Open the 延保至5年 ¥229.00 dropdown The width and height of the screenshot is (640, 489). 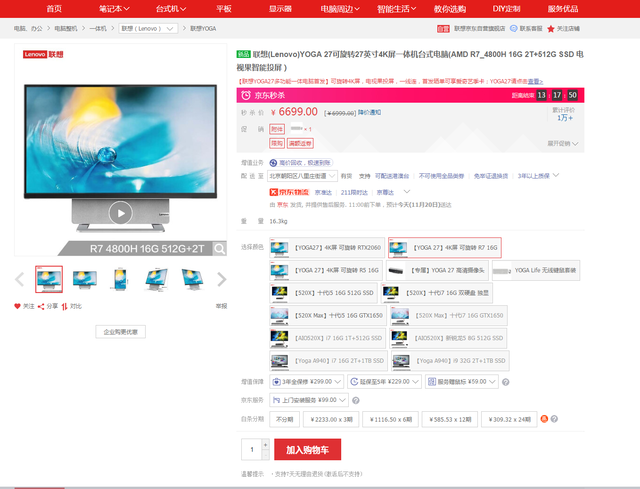click(384, 382)
